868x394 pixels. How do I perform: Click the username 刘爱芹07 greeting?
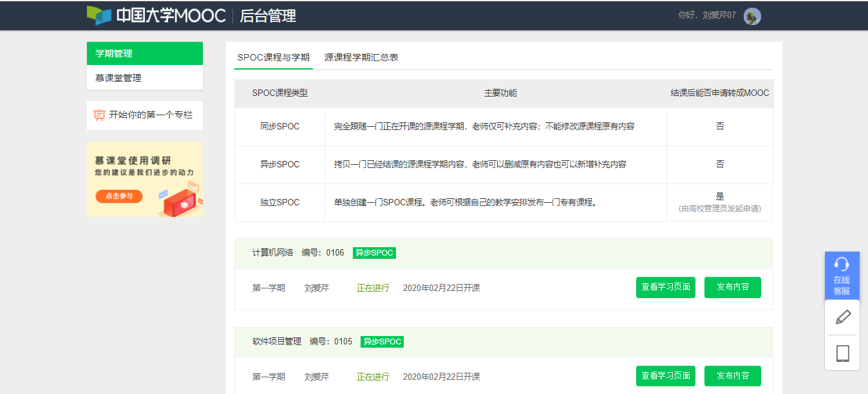pyautogui.click(x=707, y=15)
